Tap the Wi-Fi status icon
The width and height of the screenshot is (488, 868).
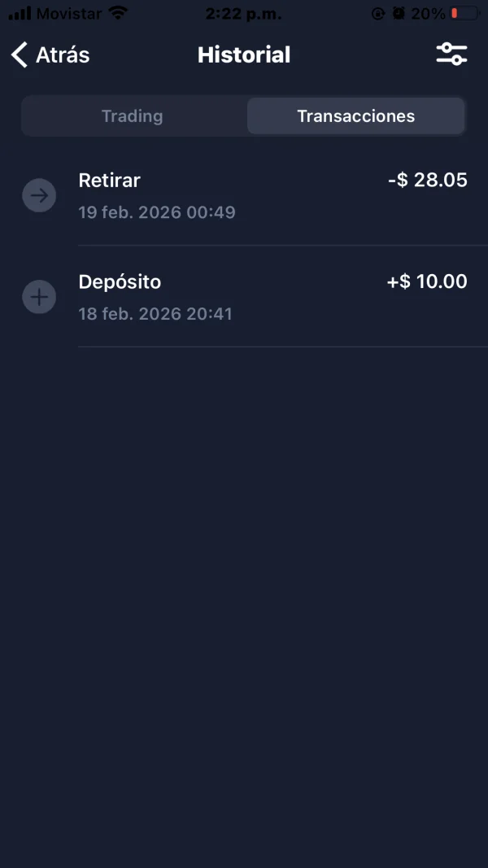[x=119, y=14]
